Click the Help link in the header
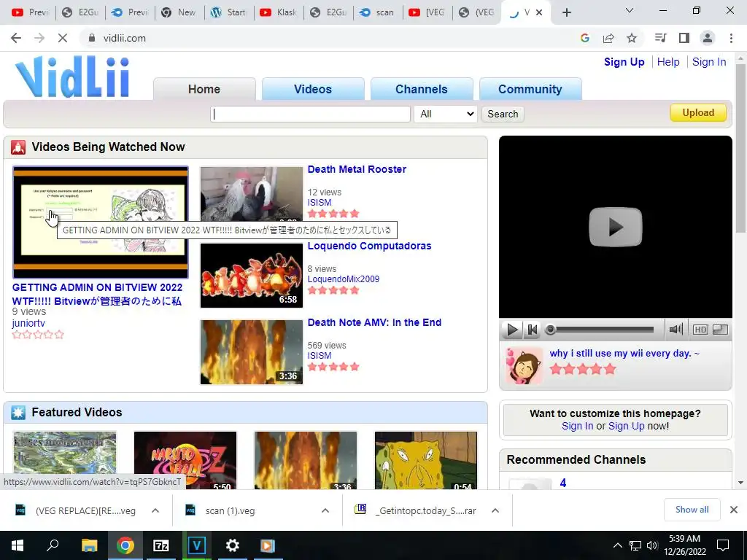Screen dimensions: 747x560 (668, 62)
